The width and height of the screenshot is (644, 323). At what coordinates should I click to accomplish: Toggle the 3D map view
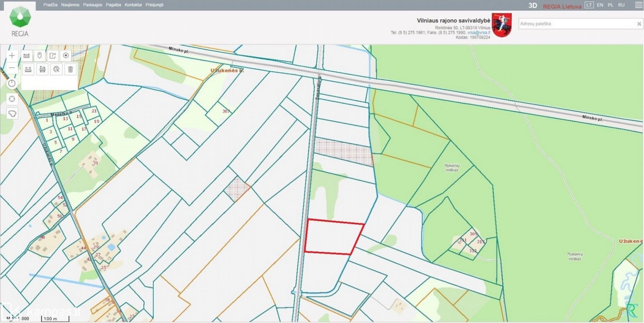click(532, 5)
